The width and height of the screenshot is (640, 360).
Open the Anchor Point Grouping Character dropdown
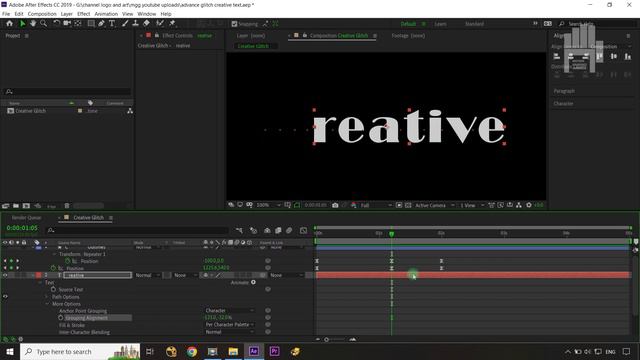pos(230,311)
